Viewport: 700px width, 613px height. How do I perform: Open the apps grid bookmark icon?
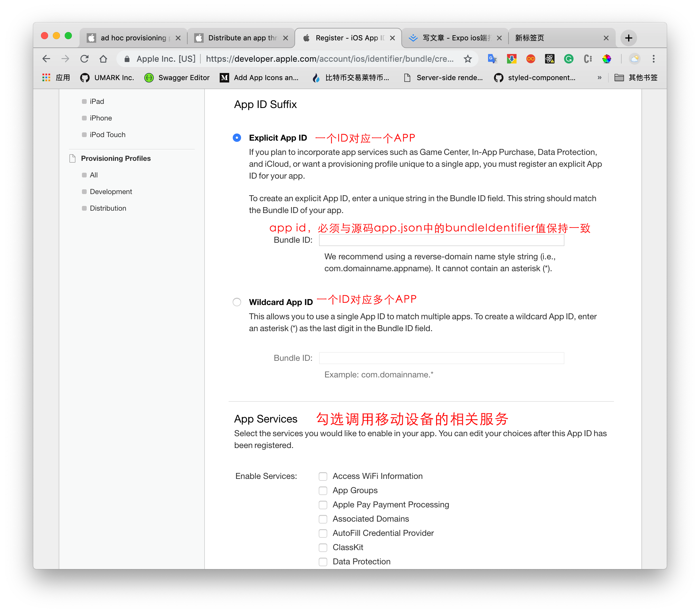click(46, 78)
